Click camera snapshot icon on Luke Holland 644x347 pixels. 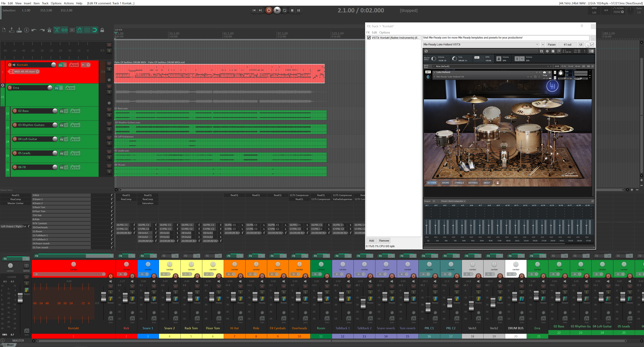pyautogui.click(x=545, y=72)
